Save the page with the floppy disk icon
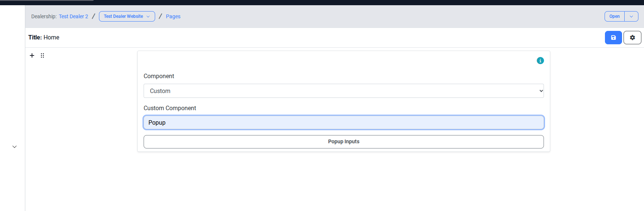The image size is (644, 211). click(x=613, y=38)
